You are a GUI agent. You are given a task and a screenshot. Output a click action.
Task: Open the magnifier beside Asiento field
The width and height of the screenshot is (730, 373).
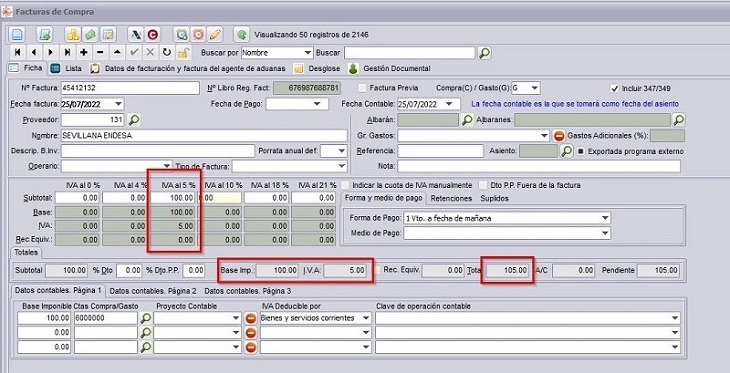point(566,151)
